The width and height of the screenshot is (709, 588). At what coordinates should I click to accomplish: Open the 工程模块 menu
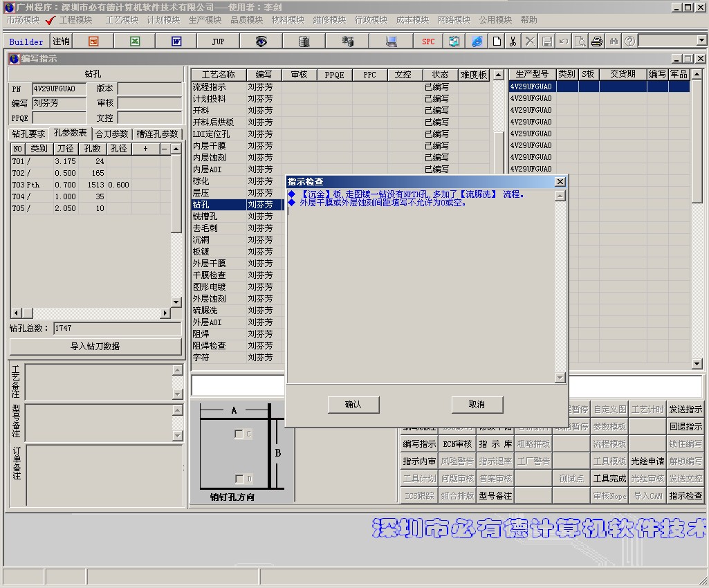(75, 20)
